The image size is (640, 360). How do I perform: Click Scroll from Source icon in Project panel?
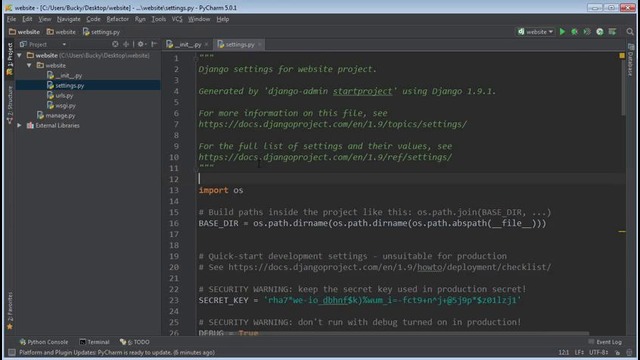(115, 44)
